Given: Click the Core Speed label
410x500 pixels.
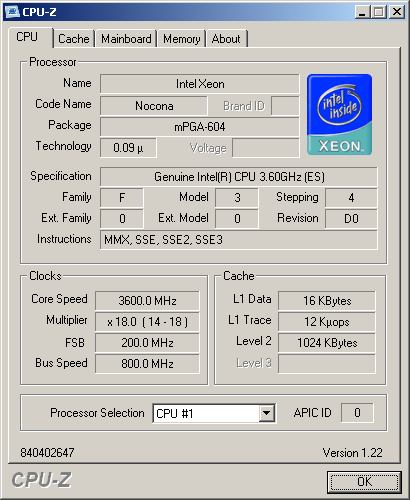Looking at the screenshot, I should 59,299.
